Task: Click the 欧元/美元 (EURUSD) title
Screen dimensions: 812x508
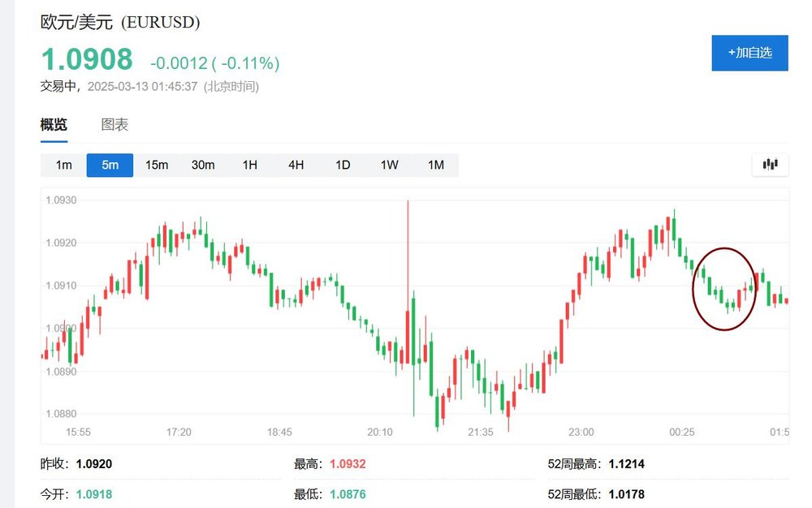Action: pyautogui.click(x=120, y=22)
